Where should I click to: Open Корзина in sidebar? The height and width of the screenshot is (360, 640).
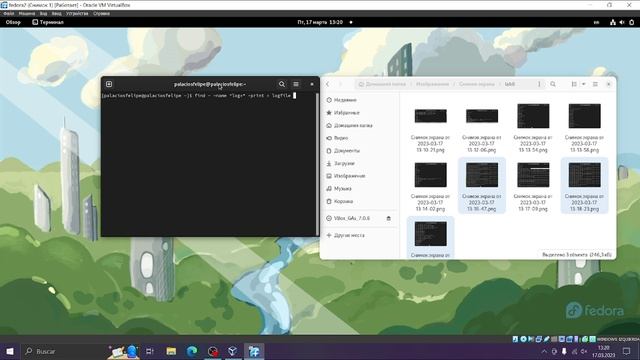pyautogui.click(x=340, y=201)
